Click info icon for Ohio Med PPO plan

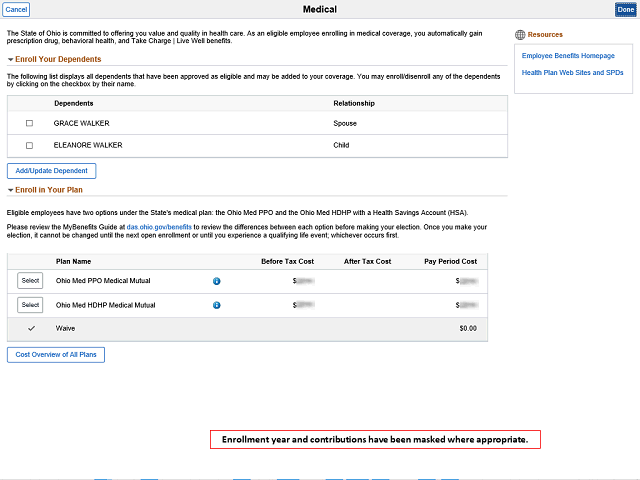216,281
